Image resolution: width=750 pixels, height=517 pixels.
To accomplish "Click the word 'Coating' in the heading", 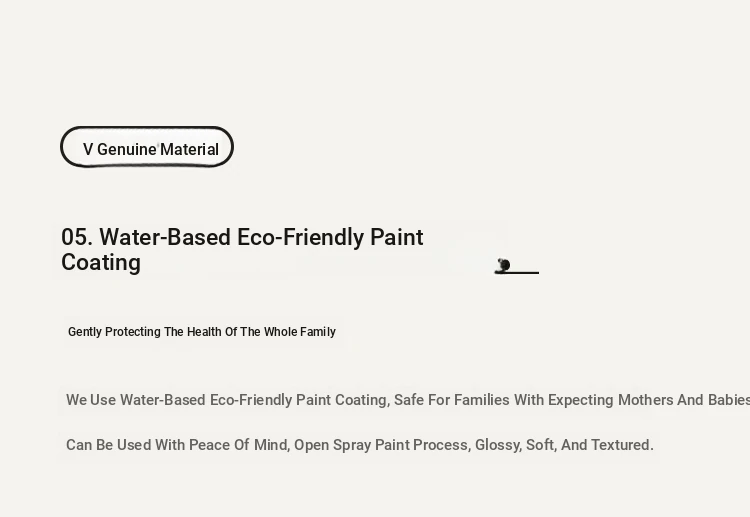I will [101, 263].
